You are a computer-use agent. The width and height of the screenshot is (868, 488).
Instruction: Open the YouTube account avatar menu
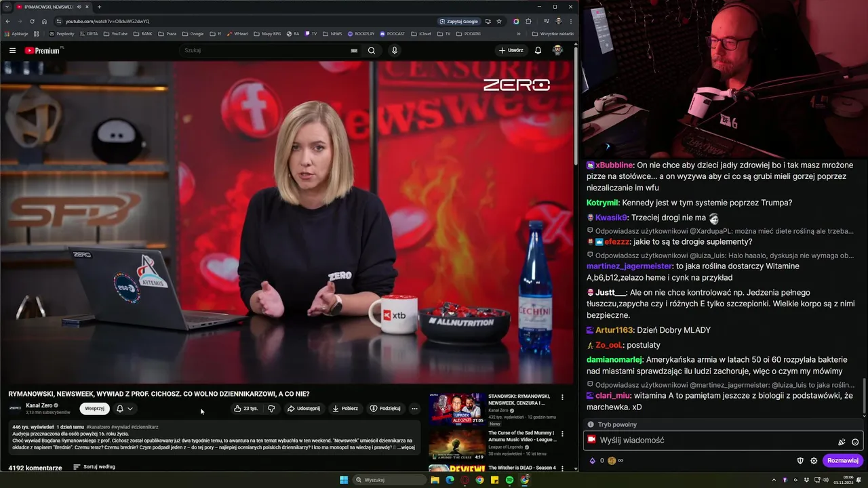[557, 50]
